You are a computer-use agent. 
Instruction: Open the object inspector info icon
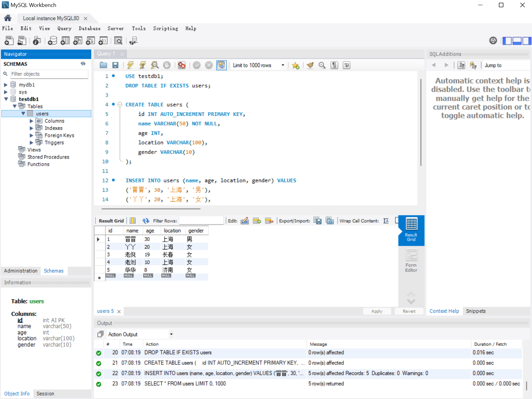37,40
